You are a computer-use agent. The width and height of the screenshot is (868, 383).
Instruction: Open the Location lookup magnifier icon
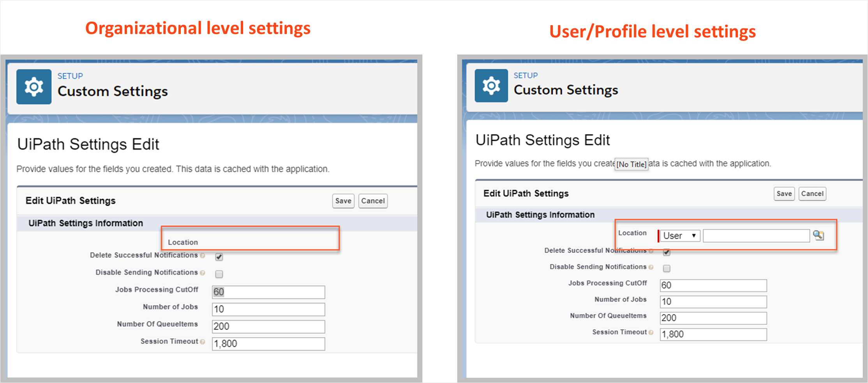[819, 235]
